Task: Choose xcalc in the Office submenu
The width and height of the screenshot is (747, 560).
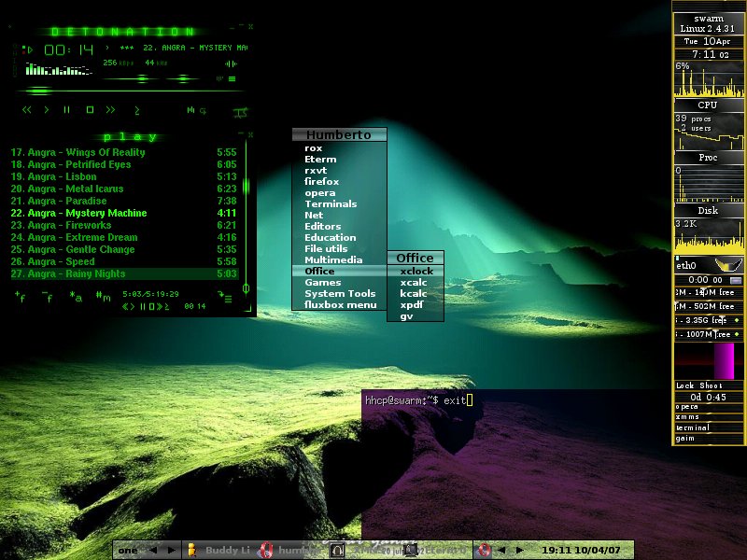Action: pyautogui.click(x=415, y=283)
